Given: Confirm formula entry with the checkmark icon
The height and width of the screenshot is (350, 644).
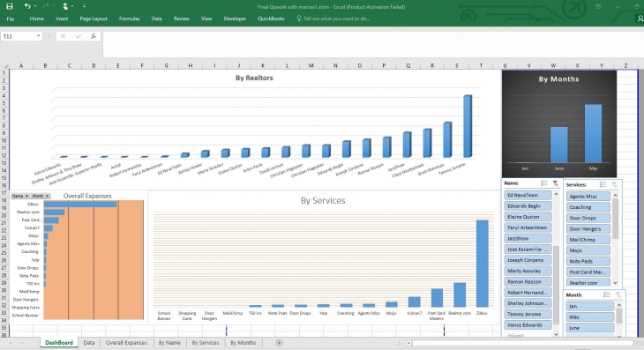Looking at the screenshot, I should point(78,36).
